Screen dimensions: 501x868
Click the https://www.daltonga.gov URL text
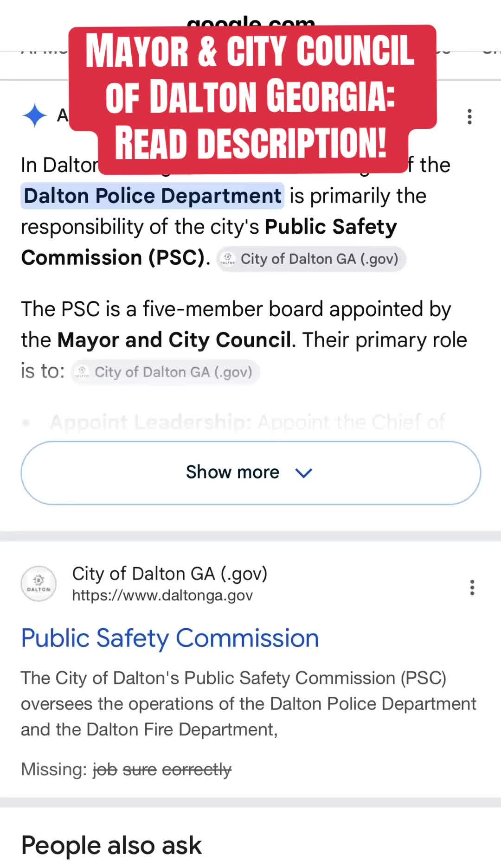pos(162,595)
